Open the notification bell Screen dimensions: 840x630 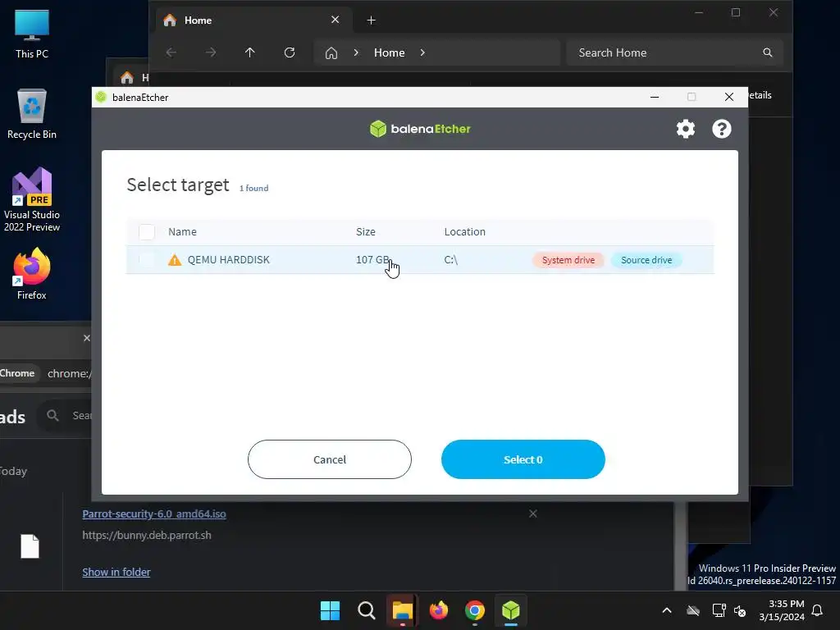(x=818, y=610)
